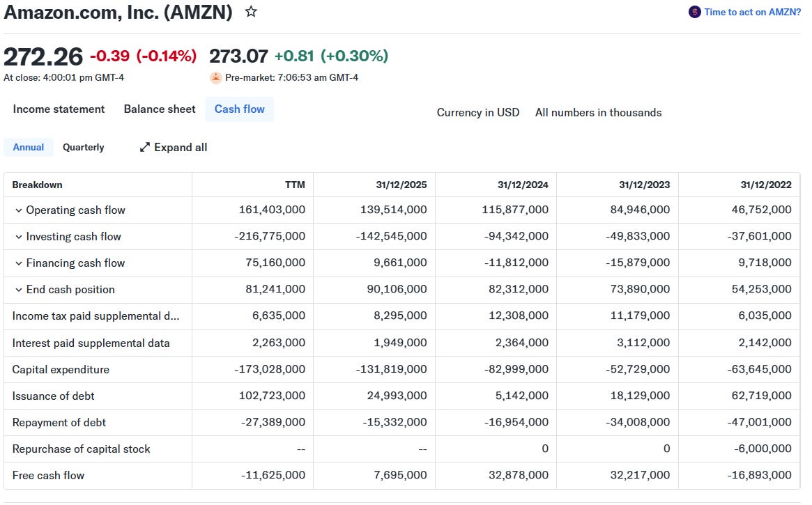This screenshot has width=812, height=505.
Task: Click Repayment of debt value -15,332,000
Action: coord(394,421)
